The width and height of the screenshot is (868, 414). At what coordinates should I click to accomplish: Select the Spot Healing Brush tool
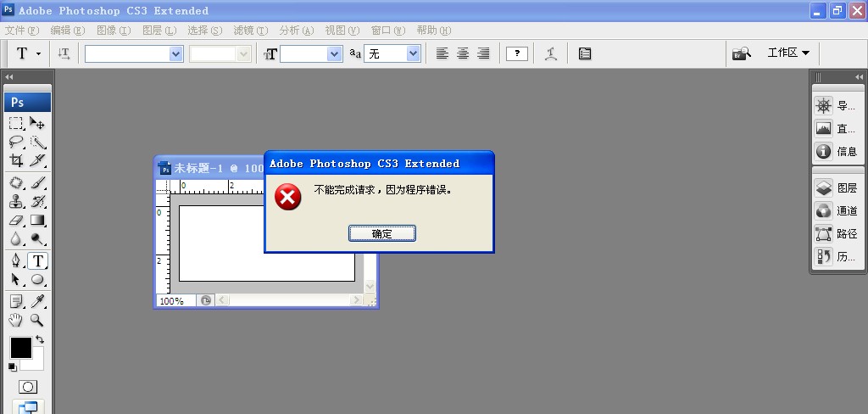(x=17, y=183)
